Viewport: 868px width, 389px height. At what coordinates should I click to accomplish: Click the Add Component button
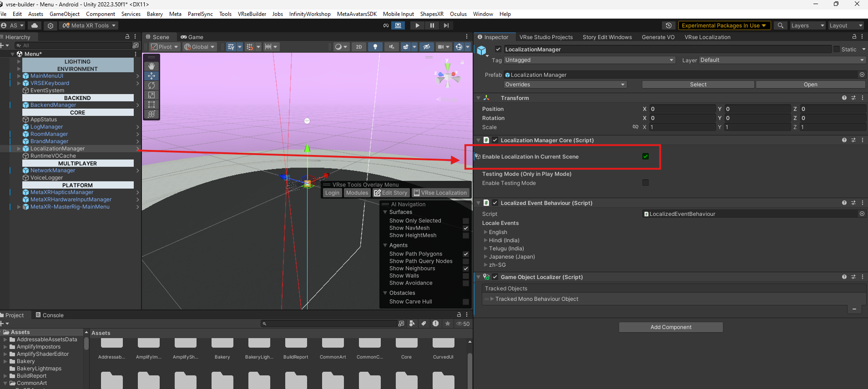coord(671,327)
